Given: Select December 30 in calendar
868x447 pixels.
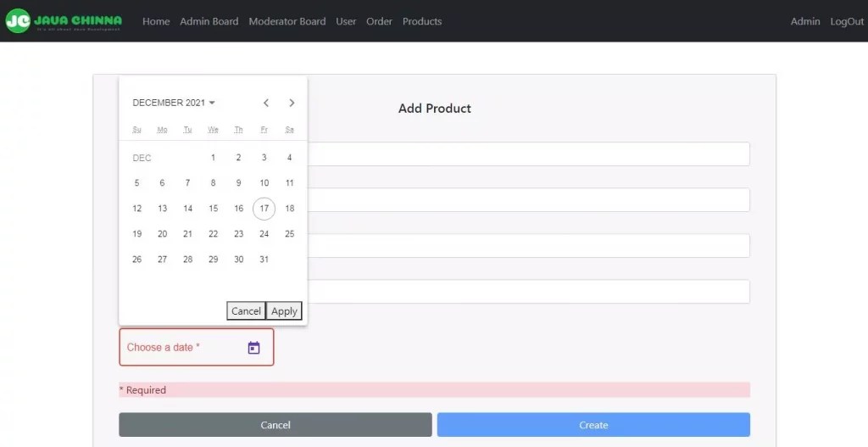Looking at the screenshot, I should [238, 260].
